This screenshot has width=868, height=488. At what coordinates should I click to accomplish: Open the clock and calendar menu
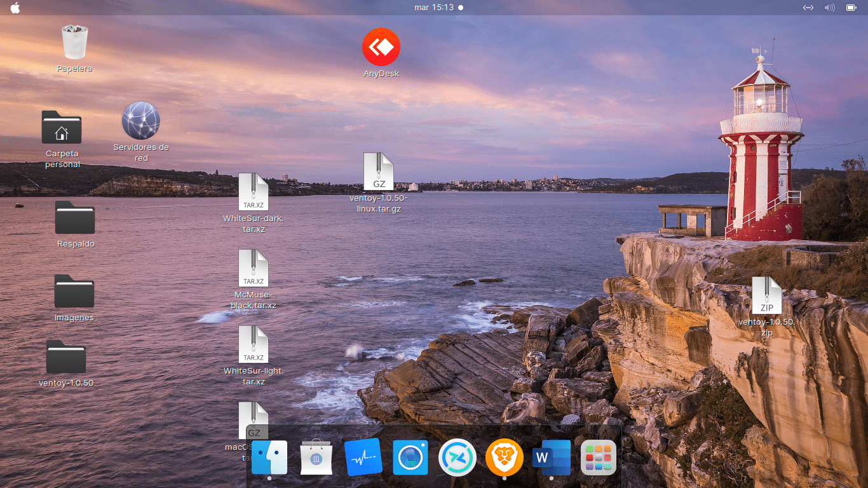point(434,8)
